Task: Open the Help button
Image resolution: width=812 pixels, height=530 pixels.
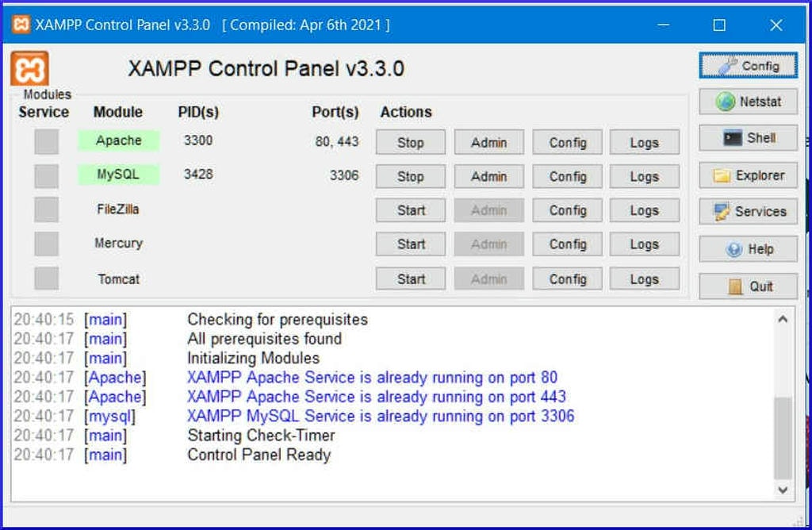Action: pyautogui.click(x=748, y=249)
